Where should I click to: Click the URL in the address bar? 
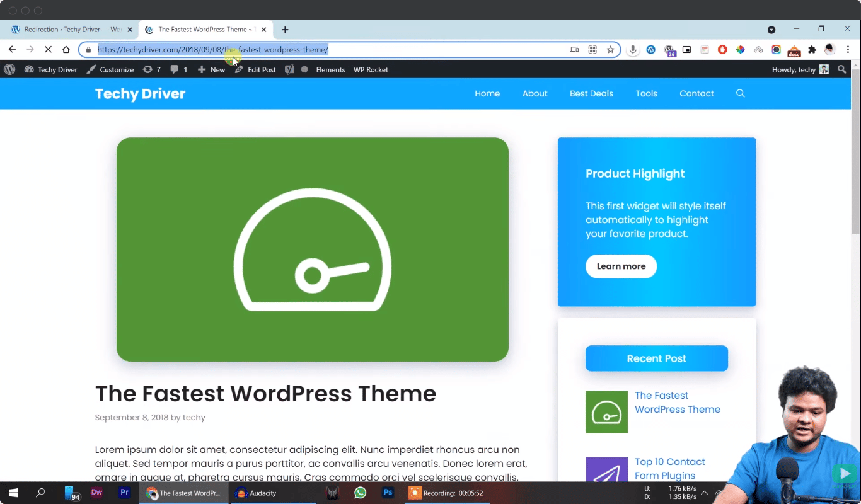[x=213, y=50]
